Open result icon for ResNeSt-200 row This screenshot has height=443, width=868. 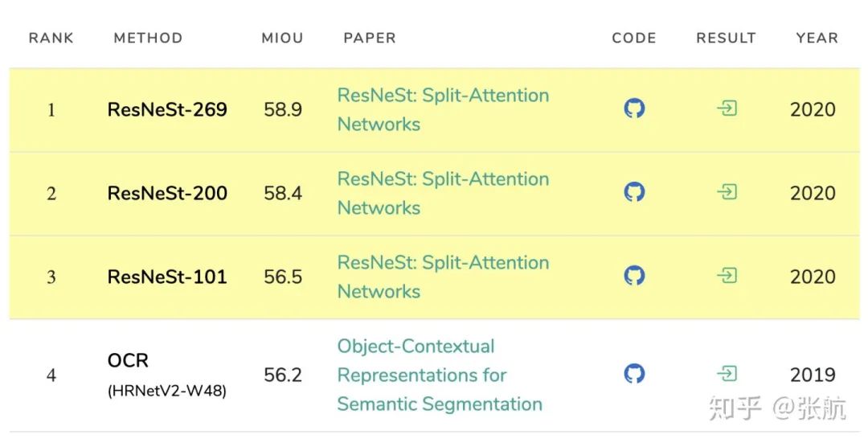click(727, 192)
